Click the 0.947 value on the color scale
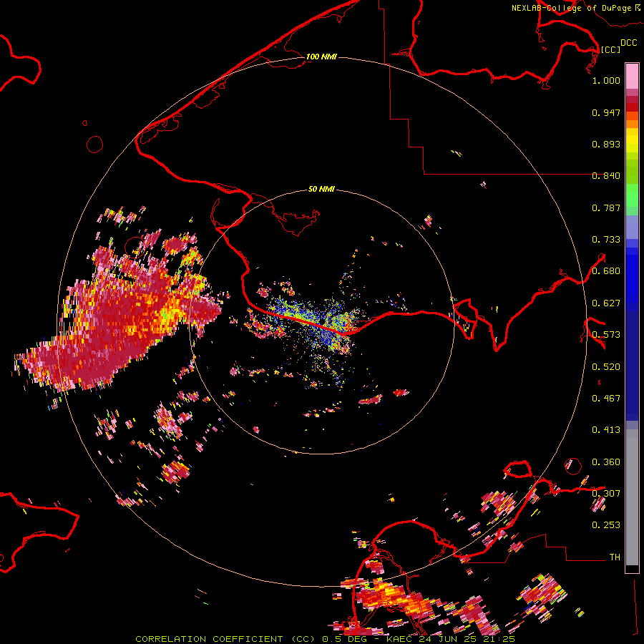The image size is (644, 644). click(x=606, y=112)
